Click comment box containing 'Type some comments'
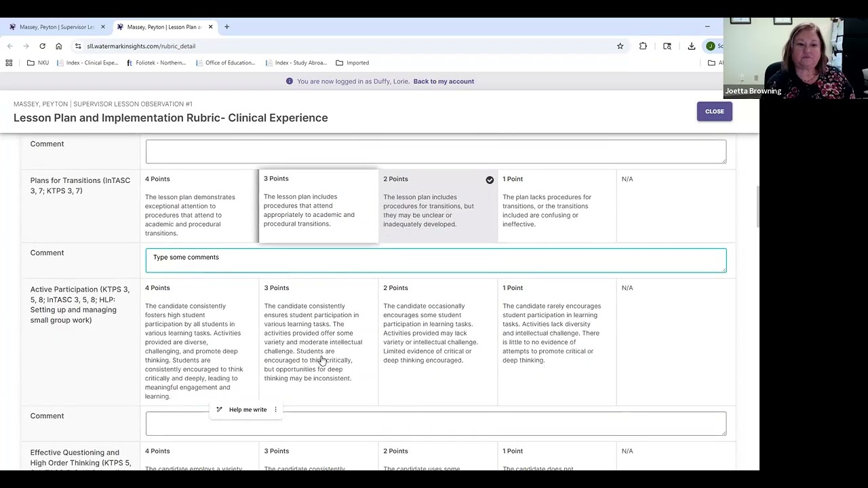This screenshot has width=868, height=488. [x=436, y=260]
